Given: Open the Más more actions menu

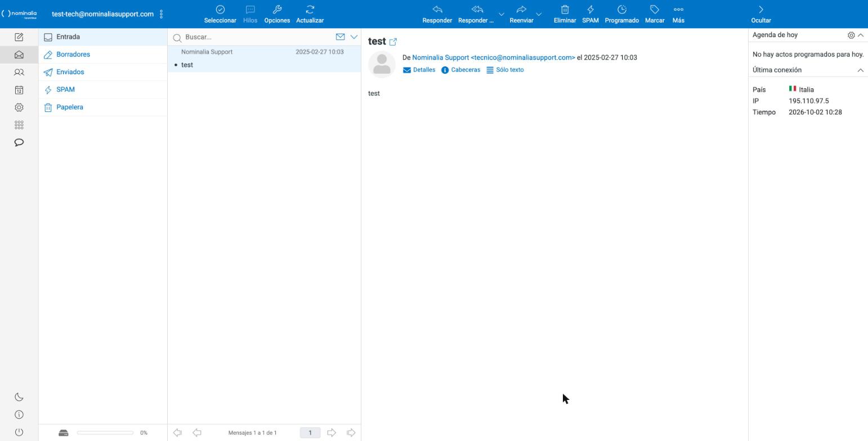Looking at the screenshot, I should tap(678, 14).
